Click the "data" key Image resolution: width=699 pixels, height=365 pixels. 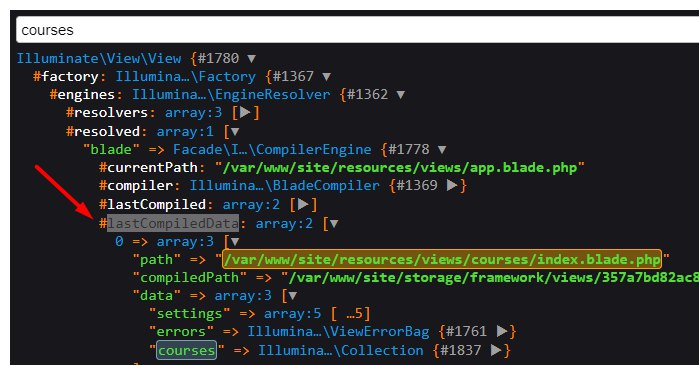point(156,296)
